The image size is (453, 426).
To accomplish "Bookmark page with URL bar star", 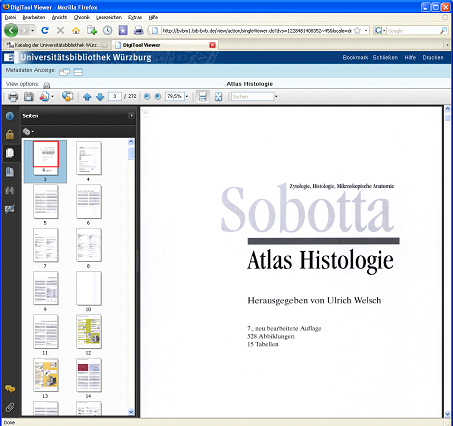I will (357, 31).
